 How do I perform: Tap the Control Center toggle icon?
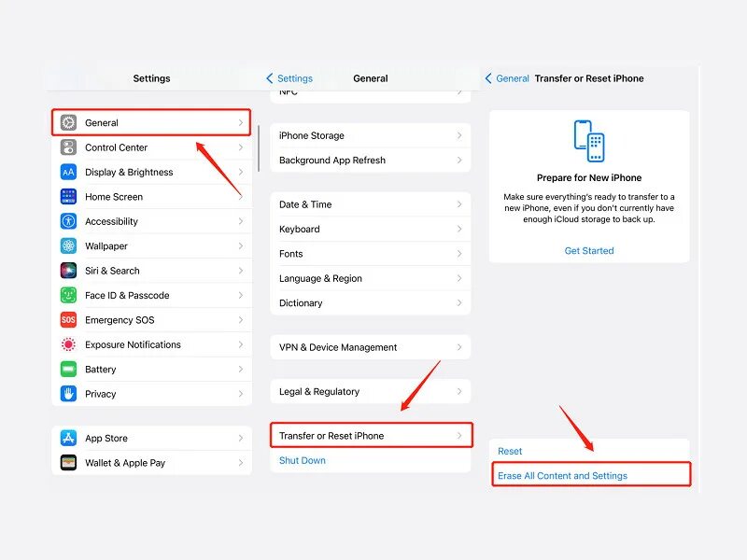point(68,147)
